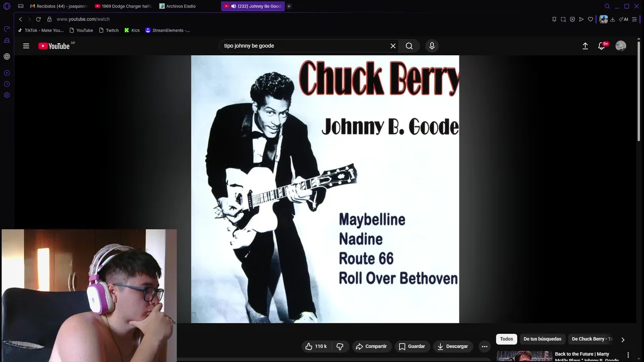Open a new browser tab with plus
This screenshot has height=362, width=644.
pyautogui.click(x=289, y=6)
